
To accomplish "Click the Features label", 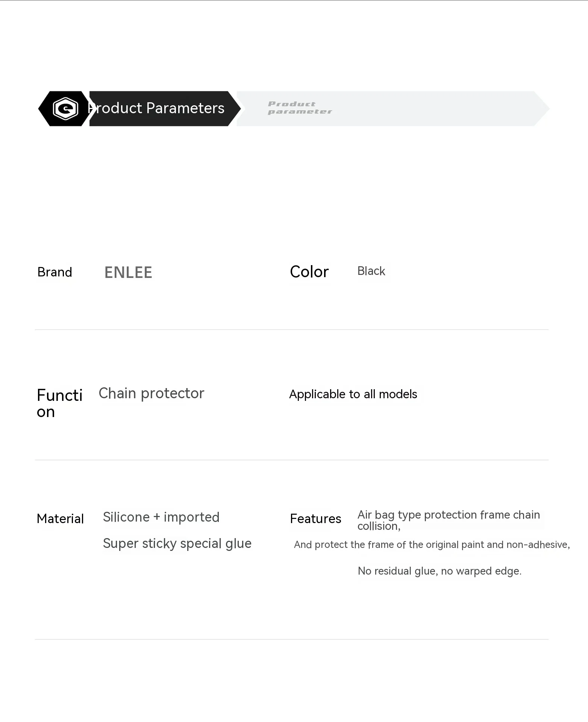I will (x=315, y=519).
